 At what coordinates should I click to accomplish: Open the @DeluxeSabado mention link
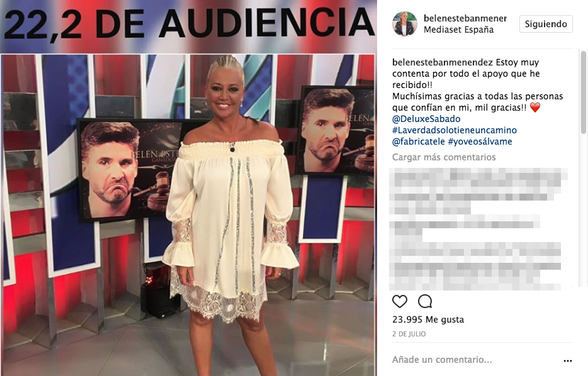426,119
